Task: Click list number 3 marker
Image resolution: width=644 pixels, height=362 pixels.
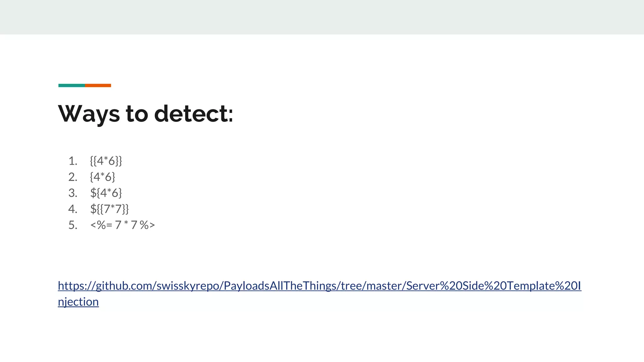Action: (73, 193)
